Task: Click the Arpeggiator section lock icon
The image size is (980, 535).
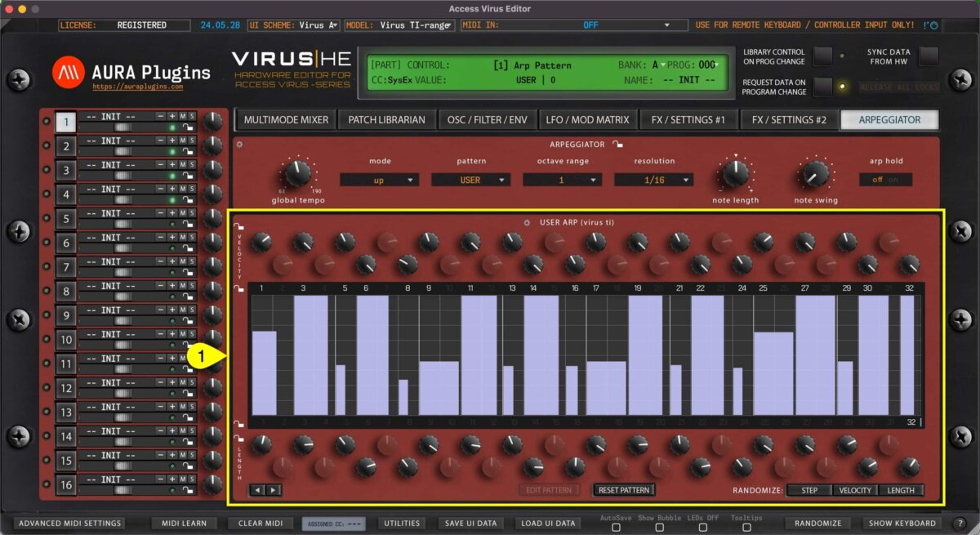Action: click(618, 145)
